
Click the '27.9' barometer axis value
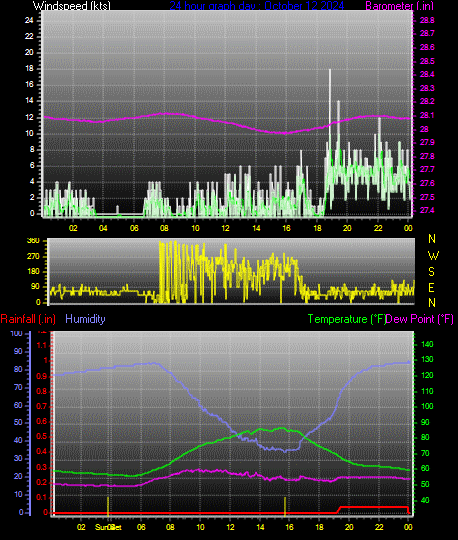pyautogui.click(x=427, y=142)
